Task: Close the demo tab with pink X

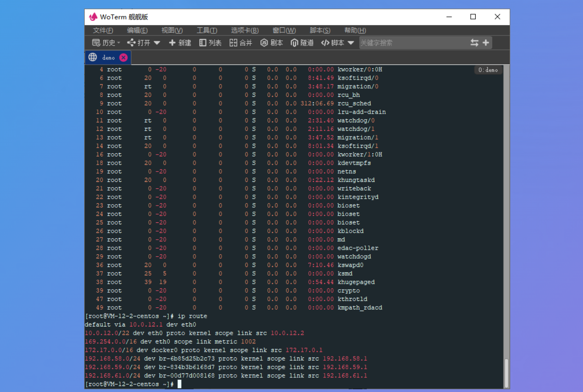Action: click(x=123, y=58)
